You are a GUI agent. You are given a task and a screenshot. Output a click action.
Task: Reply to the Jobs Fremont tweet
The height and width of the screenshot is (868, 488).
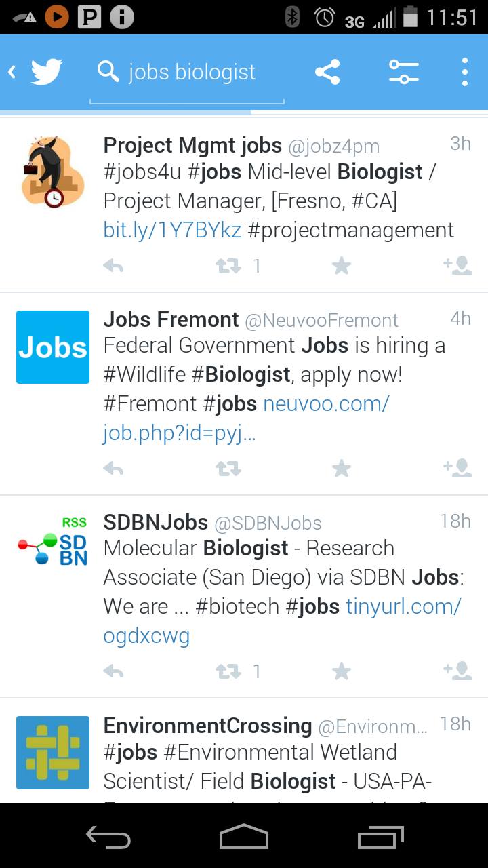[x=113, y=468]
